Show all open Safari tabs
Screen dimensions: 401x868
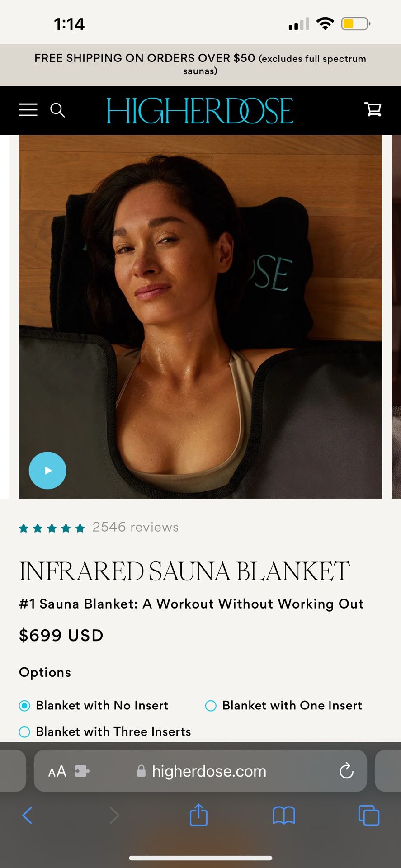(x=369, y=816)
